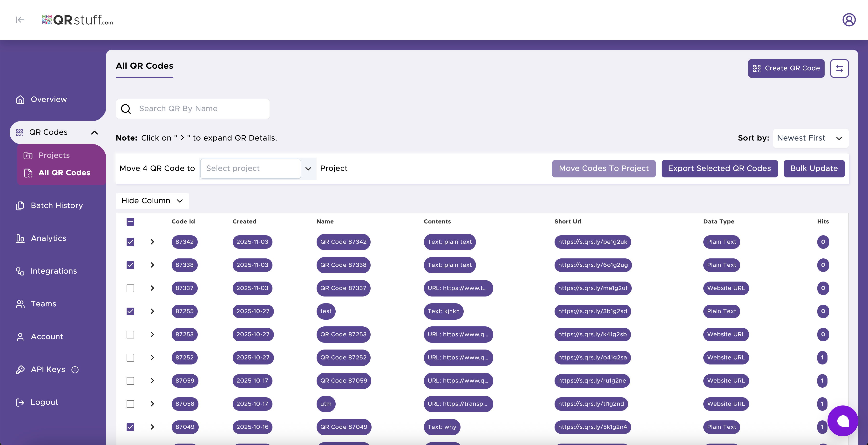Change Sort by from Newest First

click(x=810, y=138)
